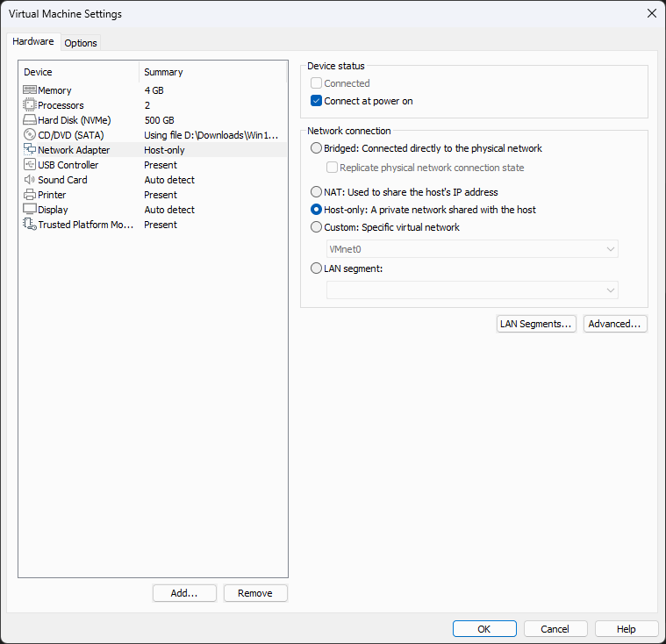Click the USB Controller icon
666x644 pixels.
coord(29,164)
